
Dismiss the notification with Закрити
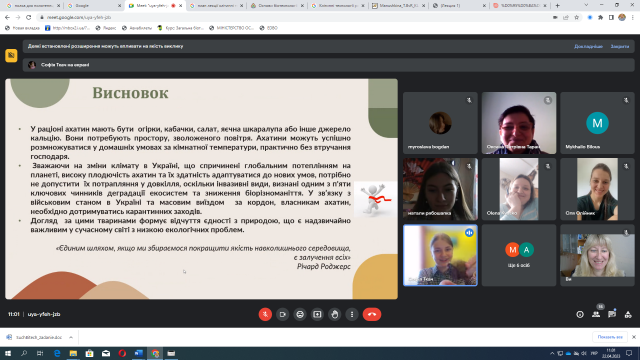[620, 47]
